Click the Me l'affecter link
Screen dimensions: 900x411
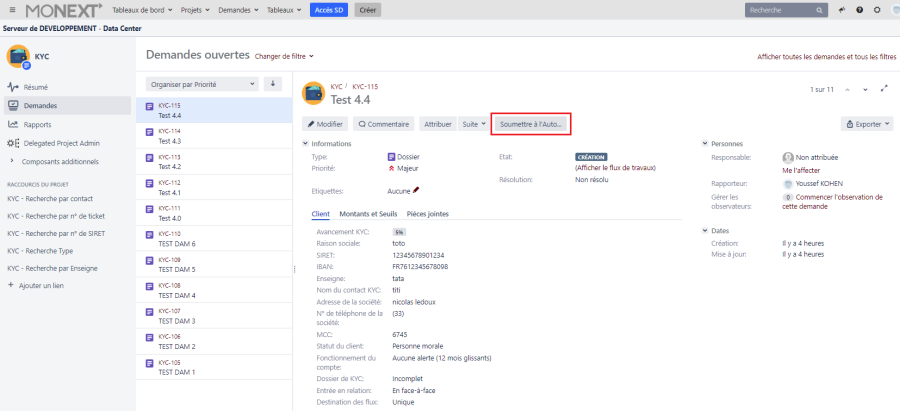pos(801,170)
